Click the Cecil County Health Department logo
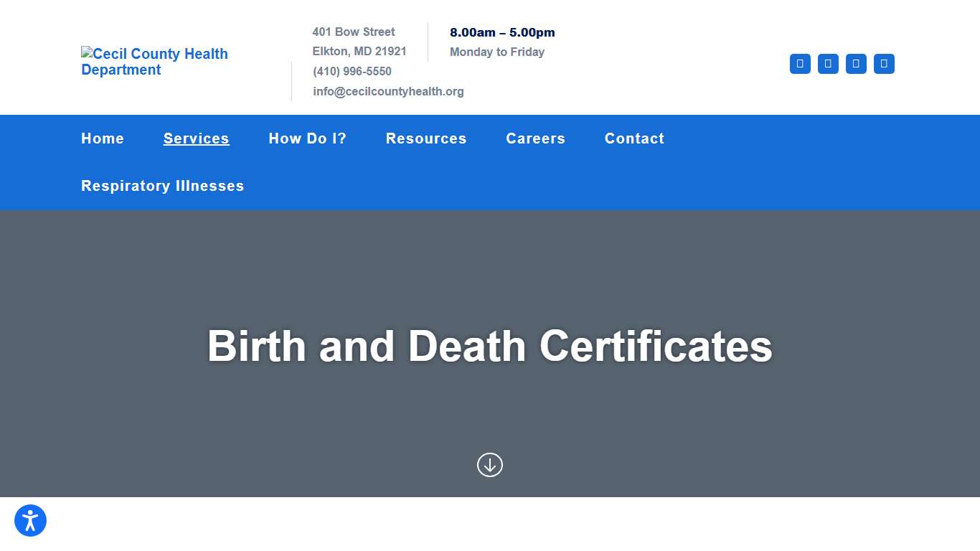Screen dimensions: 980x551 tap(154, 61)
